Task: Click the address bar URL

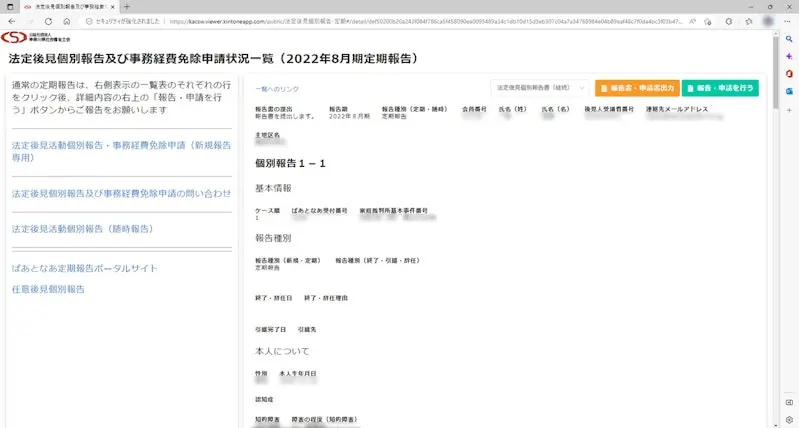Action: (425, 22)
